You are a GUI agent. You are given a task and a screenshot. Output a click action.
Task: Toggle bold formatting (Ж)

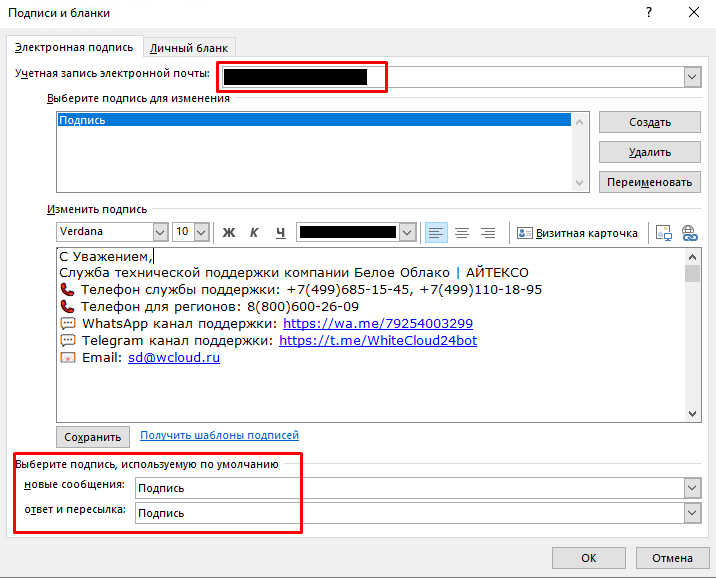(228, 233)
